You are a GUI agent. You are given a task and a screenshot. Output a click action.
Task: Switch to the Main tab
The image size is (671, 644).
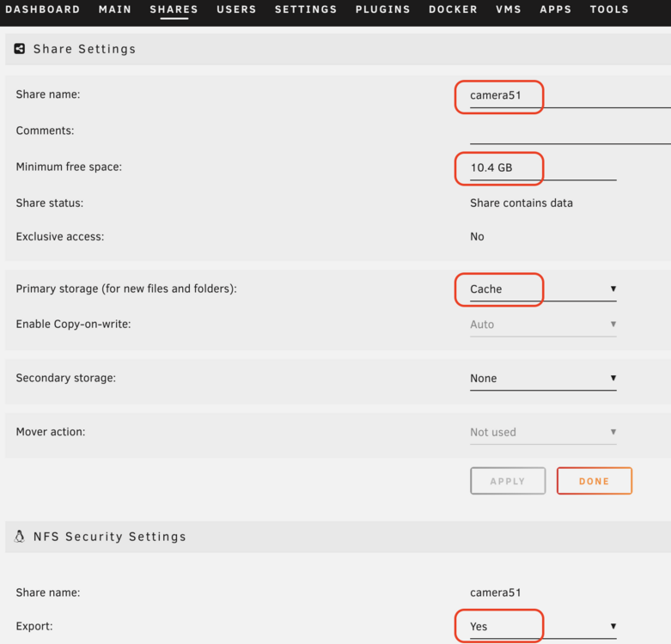click(x=114, y=9)
